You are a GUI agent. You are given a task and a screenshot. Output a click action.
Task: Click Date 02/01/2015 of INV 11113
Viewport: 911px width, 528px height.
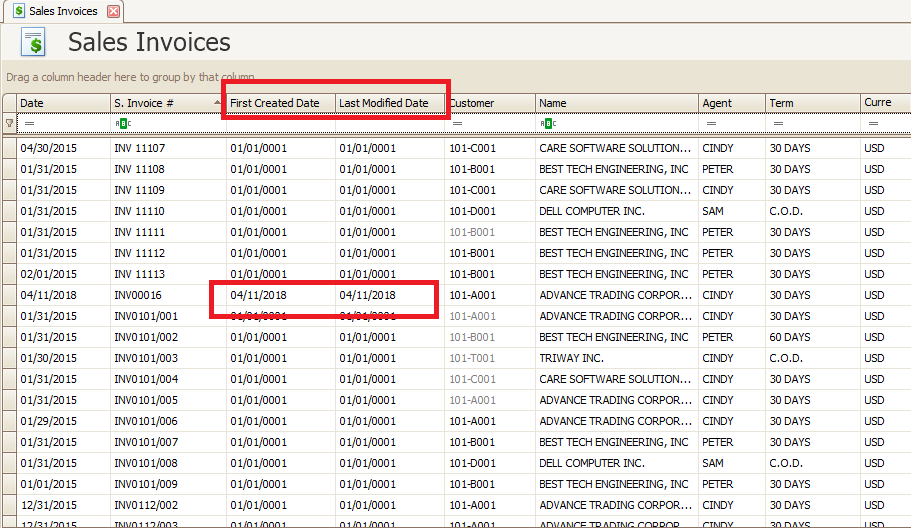tap(63, 274)
